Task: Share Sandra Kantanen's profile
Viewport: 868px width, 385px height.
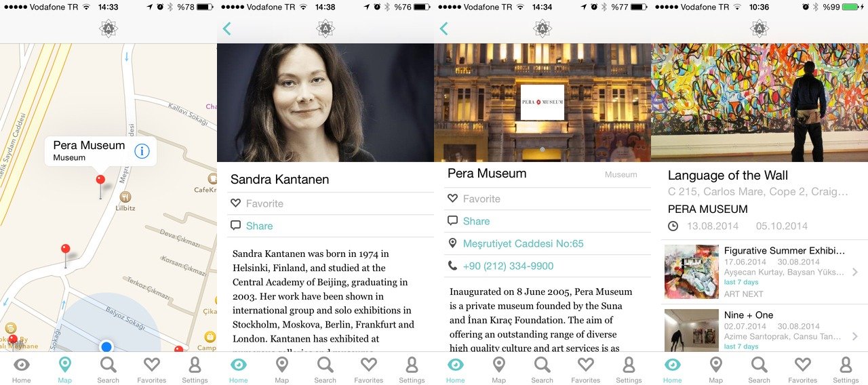Action: (x=259, y=226)
